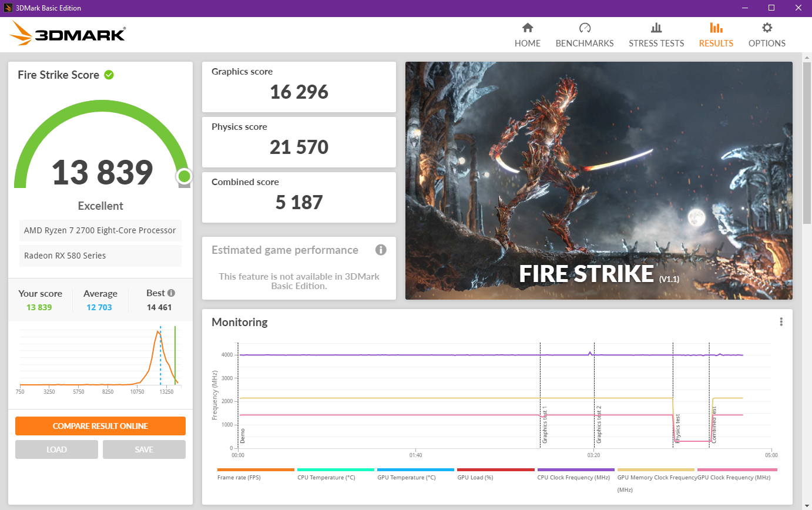Image resolution: width=812 pixels, height=510 pixels.
Task: Toggle the GPU Memory Clock Frequency legend series
Action: pos(656,480)
